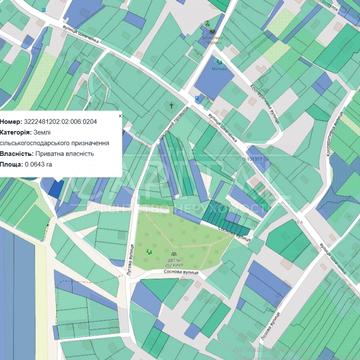
Task: Click the Категорія land category text
Action: pyautogui.click(x=54, y=138)
